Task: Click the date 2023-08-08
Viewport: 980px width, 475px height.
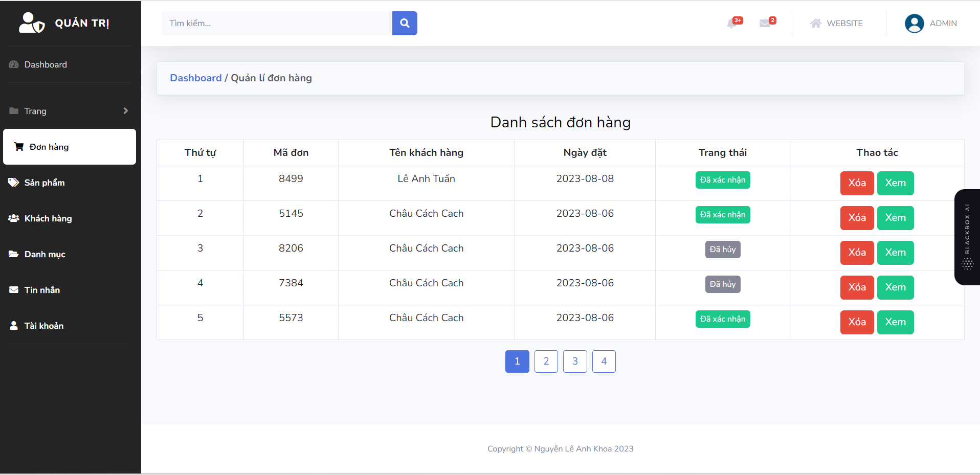Action: 585,178
